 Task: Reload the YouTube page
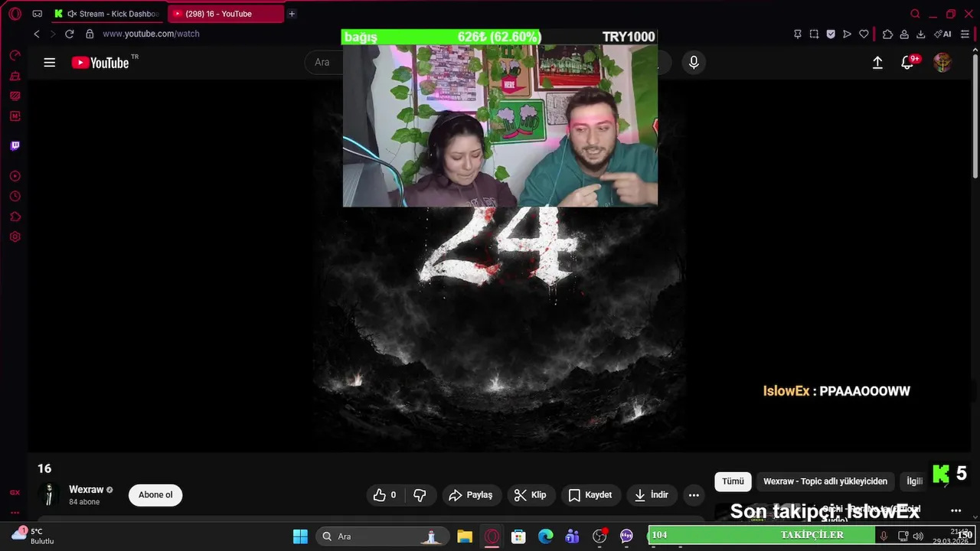[69, 34]
